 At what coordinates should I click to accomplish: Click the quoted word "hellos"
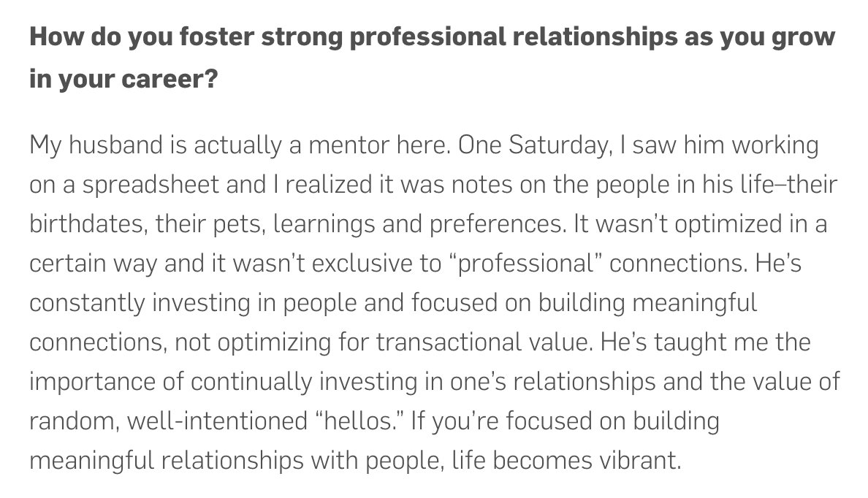click(x=361, y=421)
